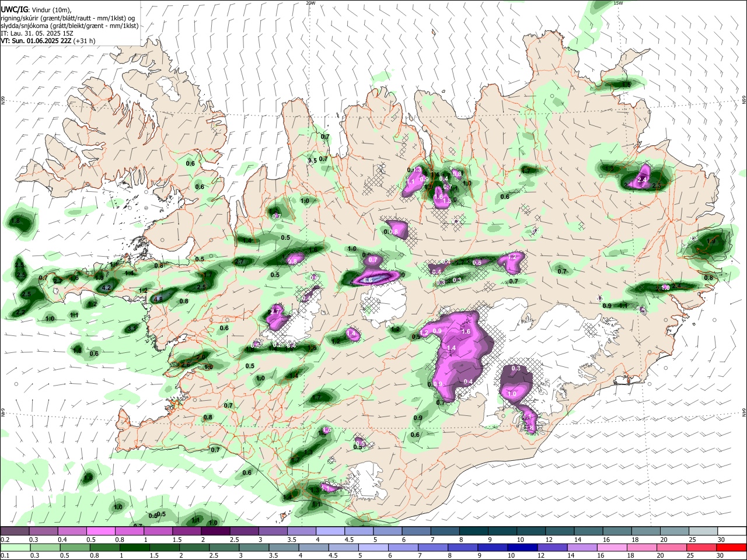Click the 66N label on the right map edge
Screen dimensions: 747x560
[x=744, y=100]
